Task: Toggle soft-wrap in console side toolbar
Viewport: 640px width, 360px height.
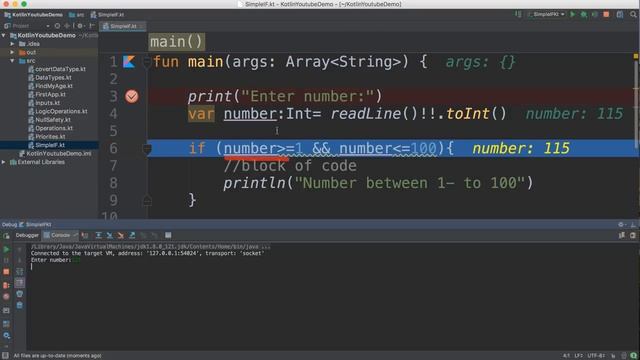Action: pos(20,272)
